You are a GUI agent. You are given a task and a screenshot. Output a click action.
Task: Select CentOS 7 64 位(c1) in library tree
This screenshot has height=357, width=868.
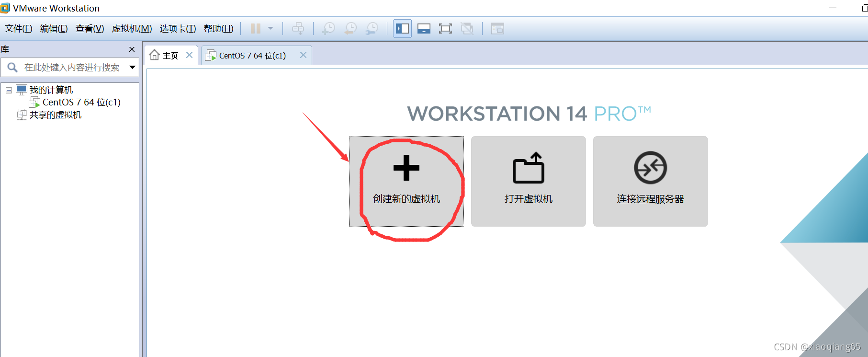pyautogui.click(x=81, y=102)
